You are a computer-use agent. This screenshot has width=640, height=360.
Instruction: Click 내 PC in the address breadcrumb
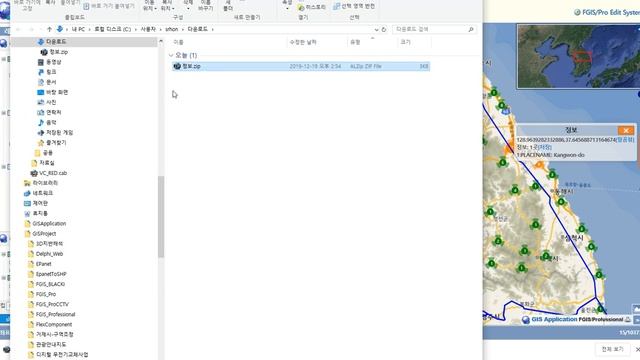(78, 29)
